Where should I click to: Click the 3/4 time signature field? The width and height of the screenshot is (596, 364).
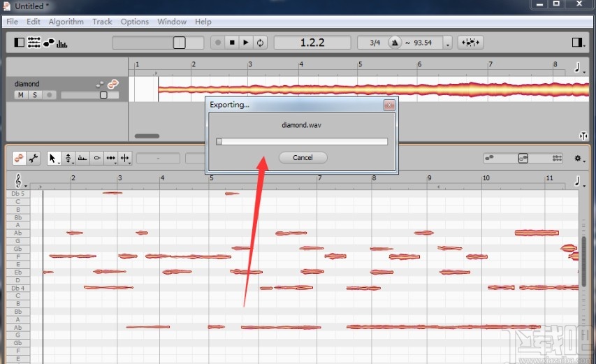tap(375, 43)
